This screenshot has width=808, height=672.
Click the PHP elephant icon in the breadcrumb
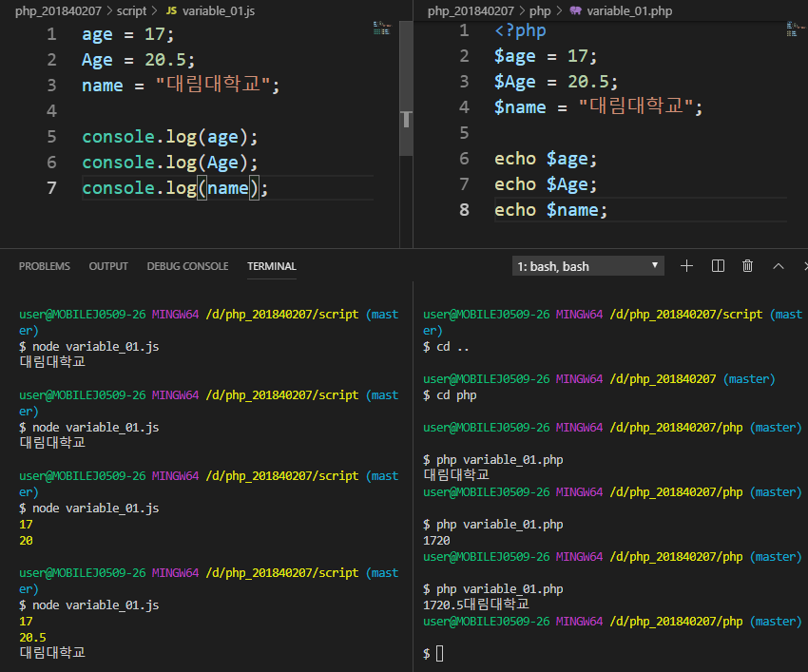point(576,10)
